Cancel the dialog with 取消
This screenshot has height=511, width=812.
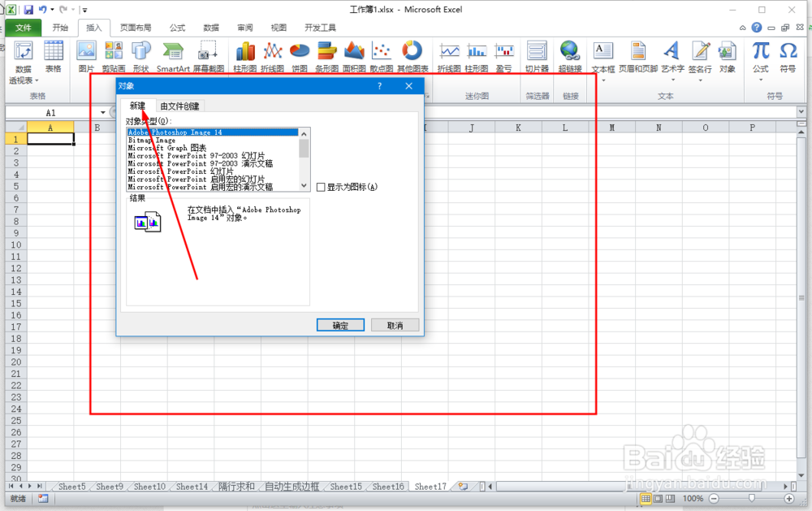[395, 325]
